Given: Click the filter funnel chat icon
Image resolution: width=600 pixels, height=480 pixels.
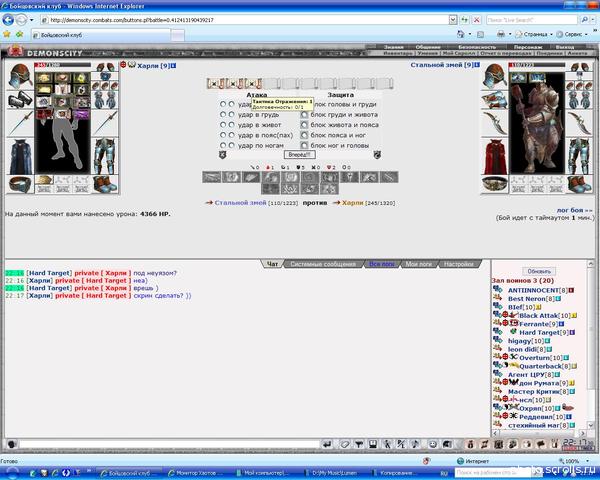Looking at the screenshot, I should point(359,444).
